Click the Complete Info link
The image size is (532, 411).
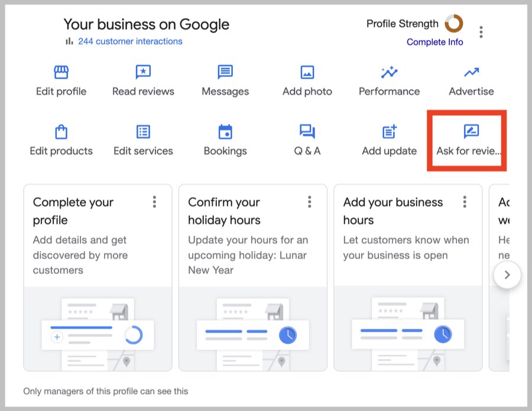[x=435, y=42]
